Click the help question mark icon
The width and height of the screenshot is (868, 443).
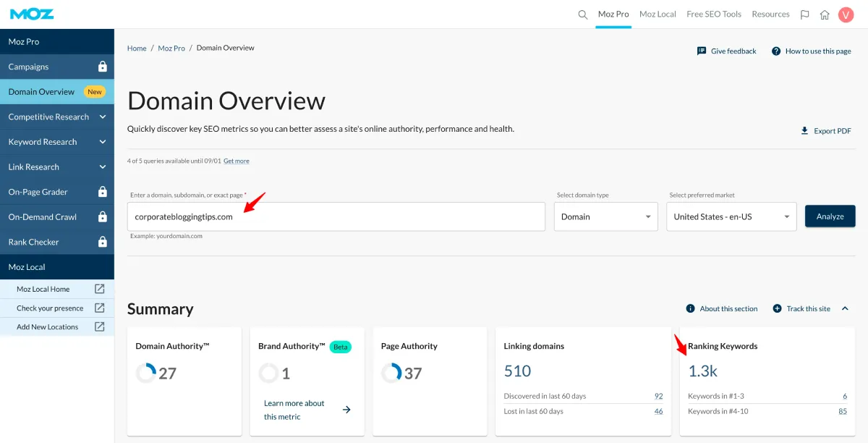click(776, 51)
